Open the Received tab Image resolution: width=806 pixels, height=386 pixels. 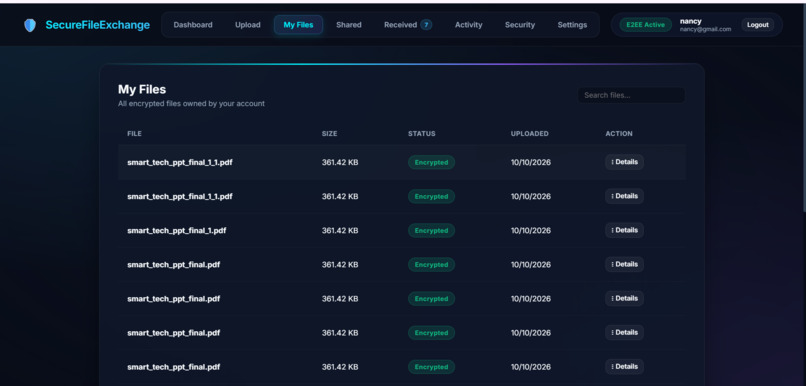(400, 25)
